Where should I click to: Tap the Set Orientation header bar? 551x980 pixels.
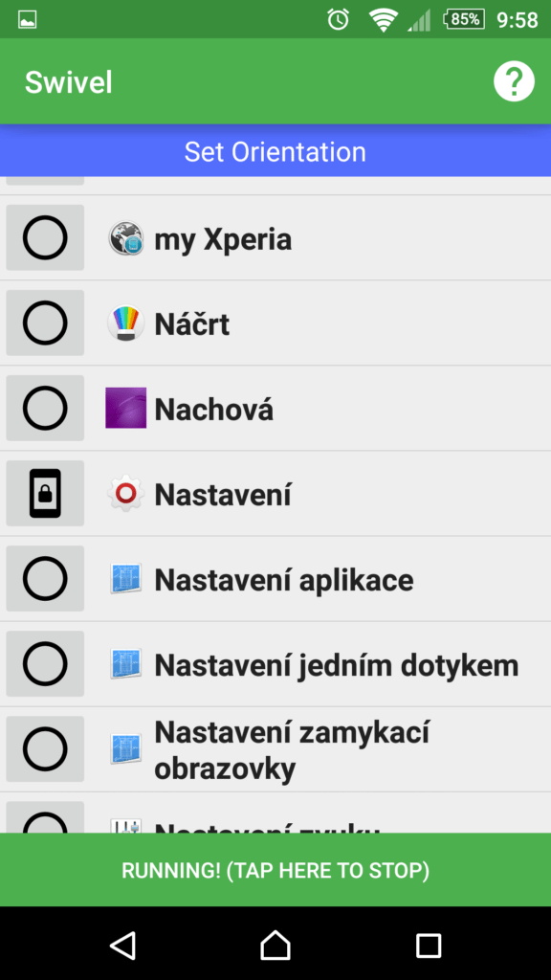point(275,151)
